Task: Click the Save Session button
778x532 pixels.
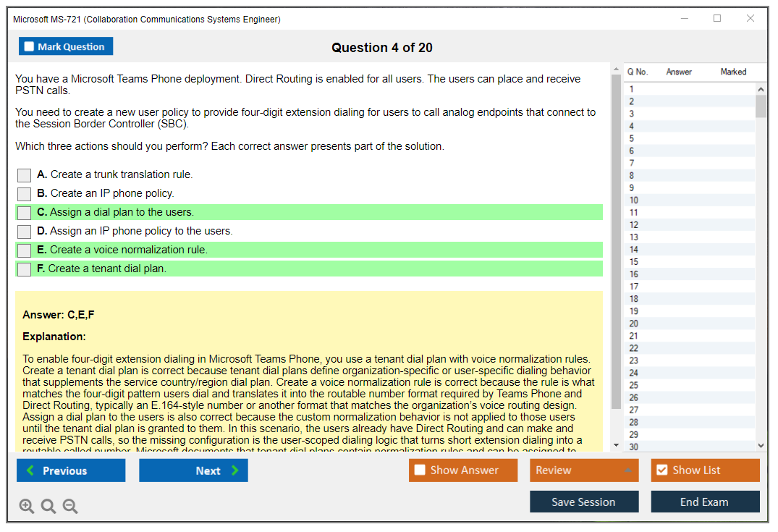Action: [x=584, y=502]
